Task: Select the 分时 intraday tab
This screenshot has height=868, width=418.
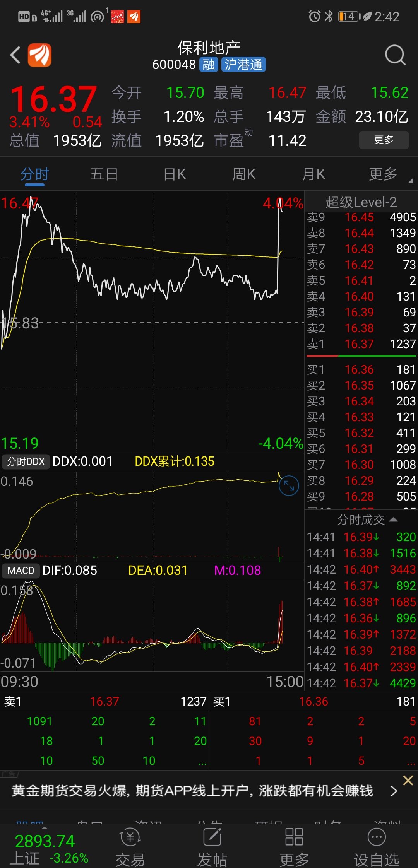Action: tap(35, 174)
